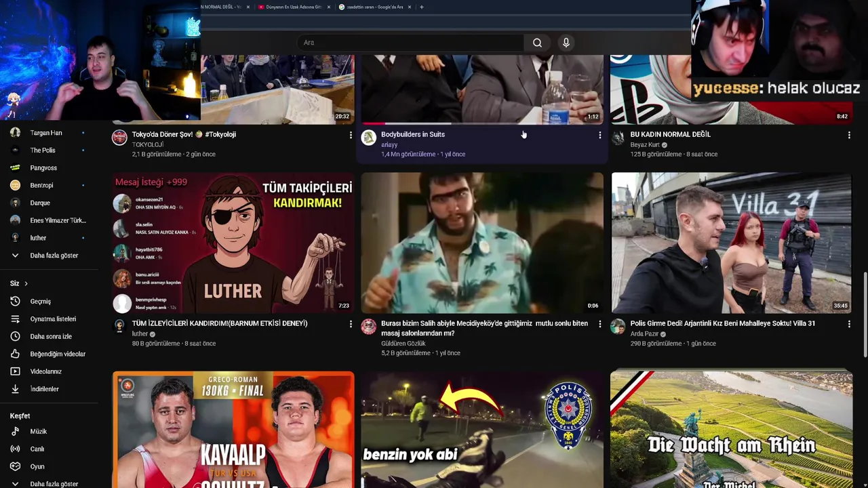Open menu for 'Burası bizim Salih abiyle' video
Image resolution: width=868 pixels, height=488 pixels.
[x=599, y=325]
